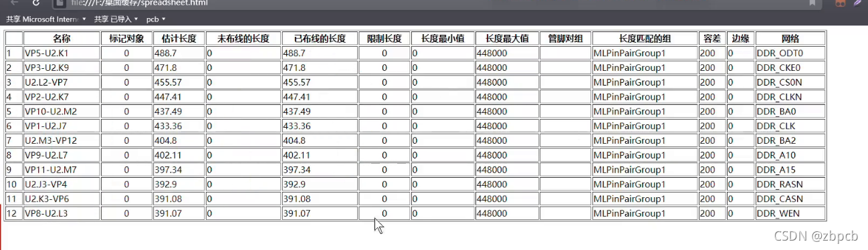Go back with the browser arrow
Screen dimensions: 868x250
[15, 3]
